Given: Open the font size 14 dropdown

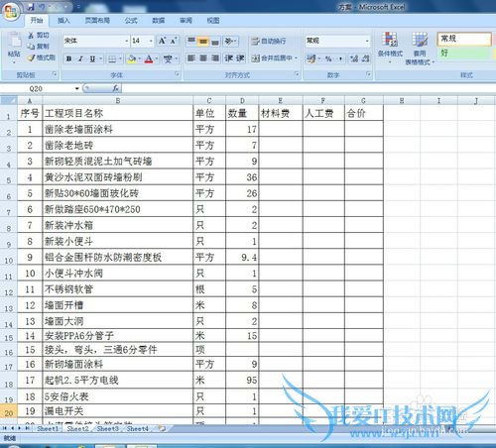Looking at the screenshot, I should pyautogui.click(x=151, y=41).
